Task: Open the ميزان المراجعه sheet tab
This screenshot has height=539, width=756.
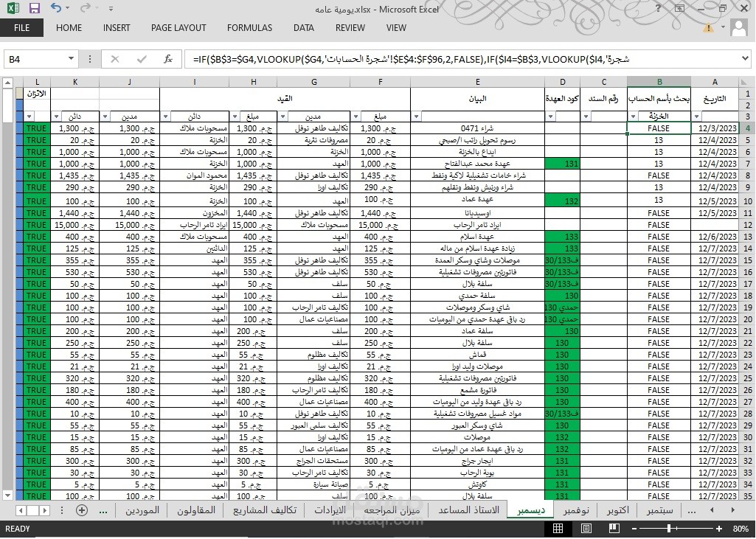Action: 392,510
